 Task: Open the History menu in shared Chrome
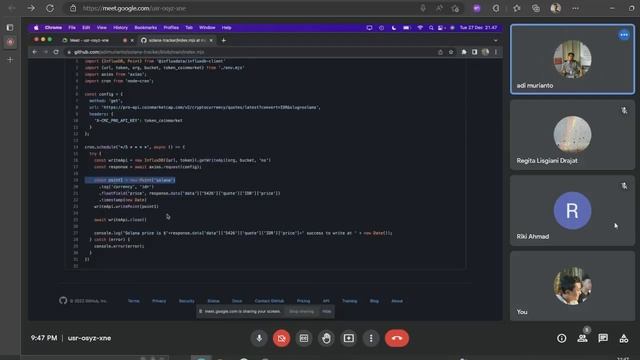(x=120, y=28)
